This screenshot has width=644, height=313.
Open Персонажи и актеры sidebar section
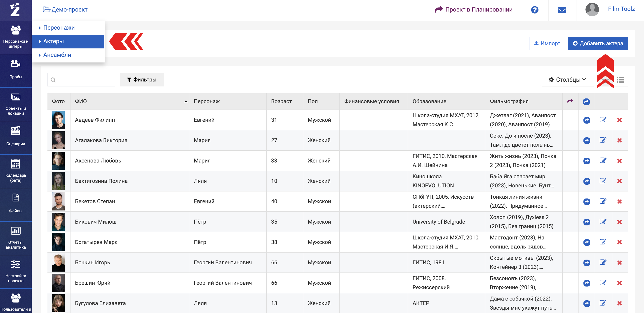pyautogui.click(x=16, y=37)
